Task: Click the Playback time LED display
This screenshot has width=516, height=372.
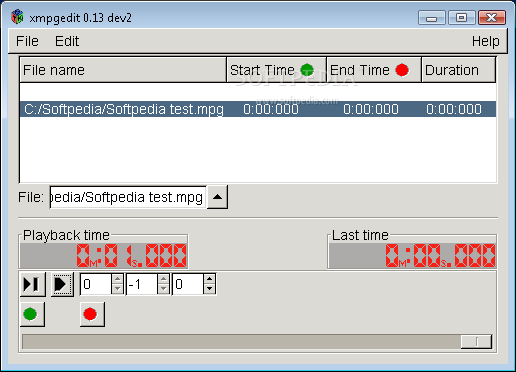Action: click(x=103, y=256)
